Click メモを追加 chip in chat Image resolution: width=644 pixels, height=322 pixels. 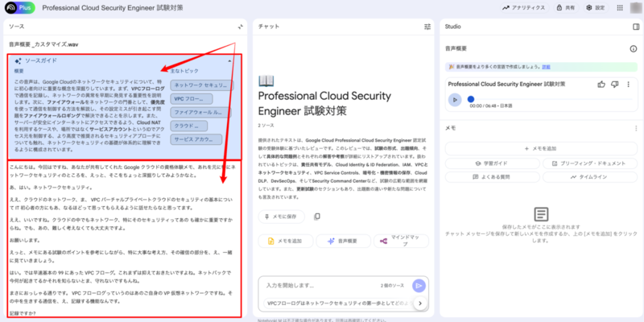286,241
